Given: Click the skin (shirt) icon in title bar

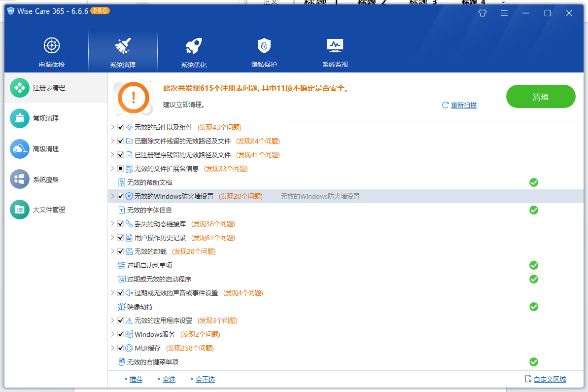Looking at the screenshot, I should point(482,13).
